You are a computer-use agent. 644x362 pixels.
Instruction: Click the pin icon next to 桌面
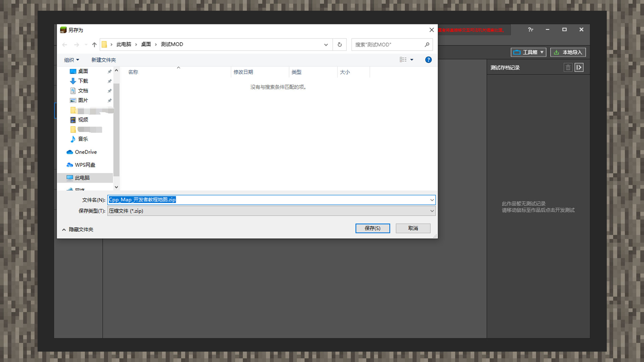pos(109,71)
